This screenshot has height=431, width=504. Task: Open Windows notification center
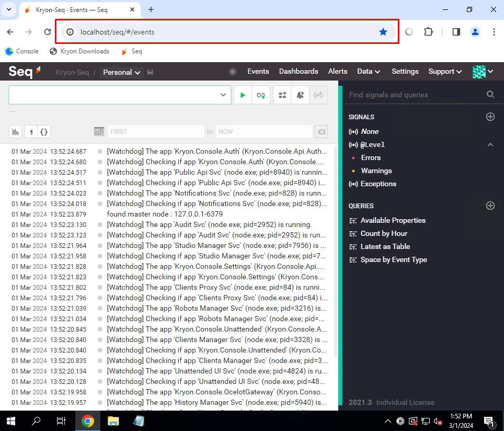point(489,421)
